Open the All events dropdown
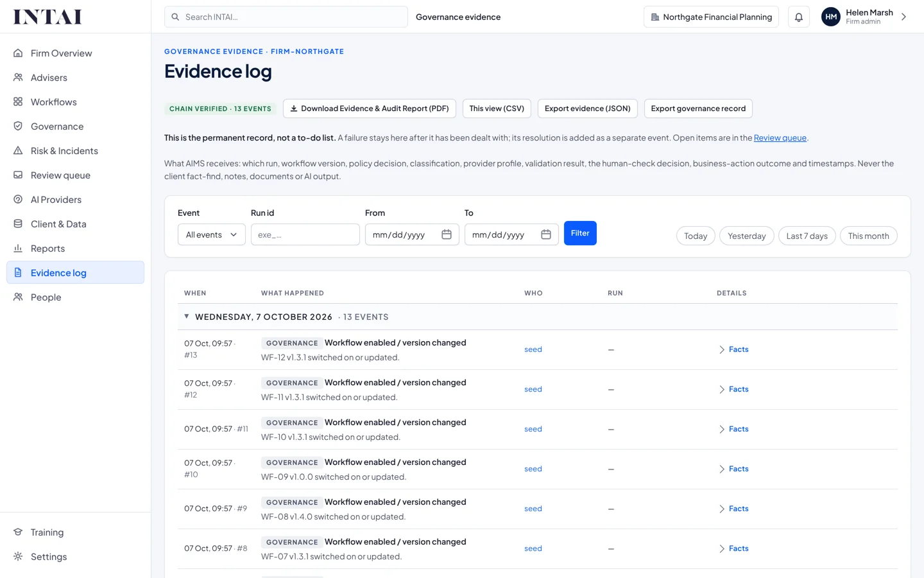The width and height of the screenshot is (924, 578). click(x=212, y=235)
